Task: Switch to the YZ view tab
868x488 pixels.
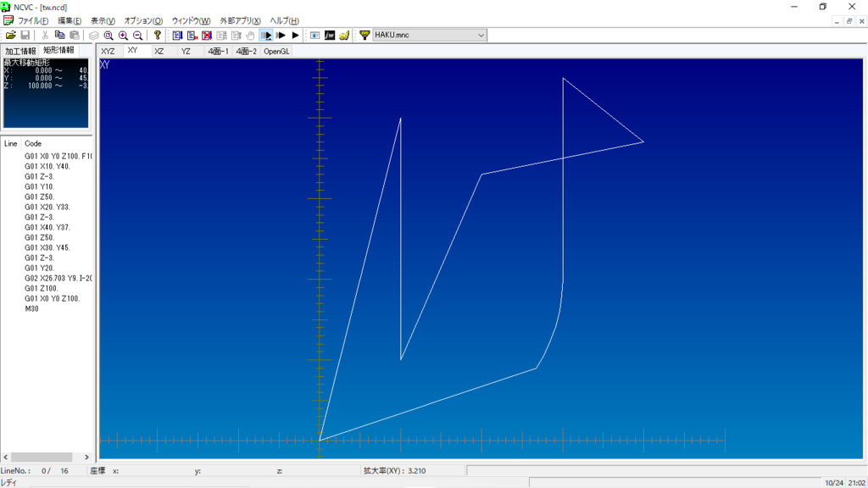Action: [x=186, y=52]
